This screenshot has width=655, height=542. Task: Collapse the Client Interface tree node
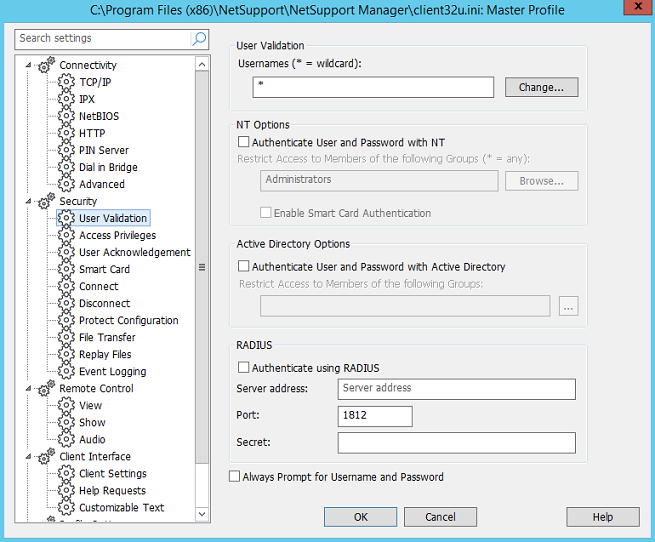(x=28, y=456)
